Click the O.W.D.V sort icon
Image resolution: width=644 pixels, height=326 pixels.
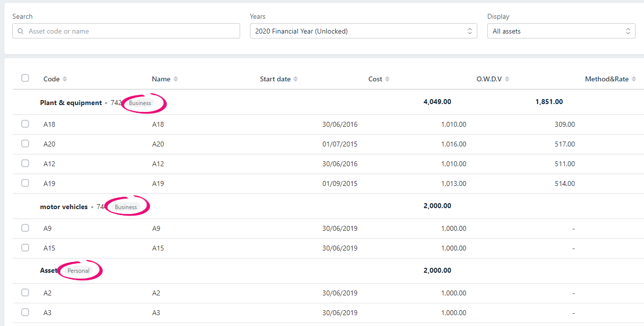pyautogui.click(x=507, y=79)
